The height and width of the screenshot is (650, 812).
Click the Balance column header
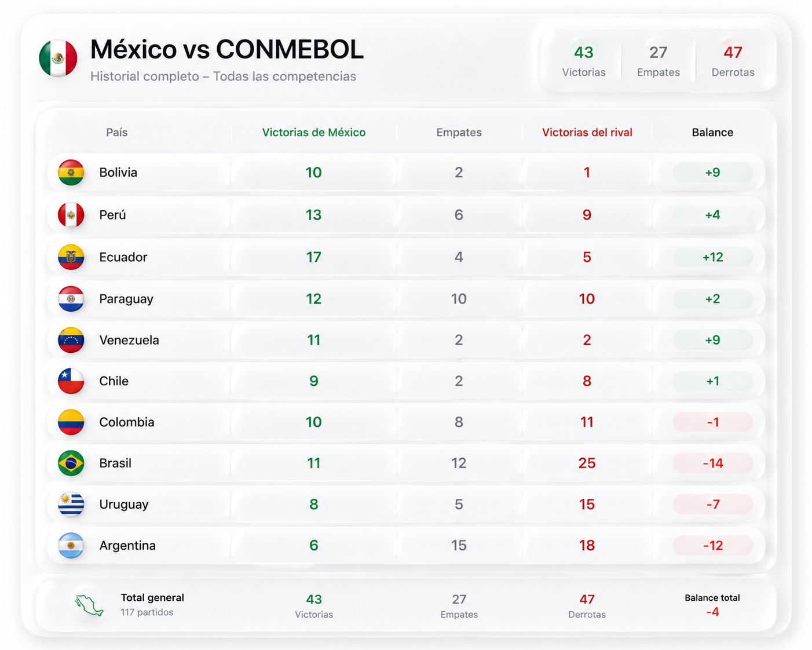pyautogui.click(x=712, y=133)
